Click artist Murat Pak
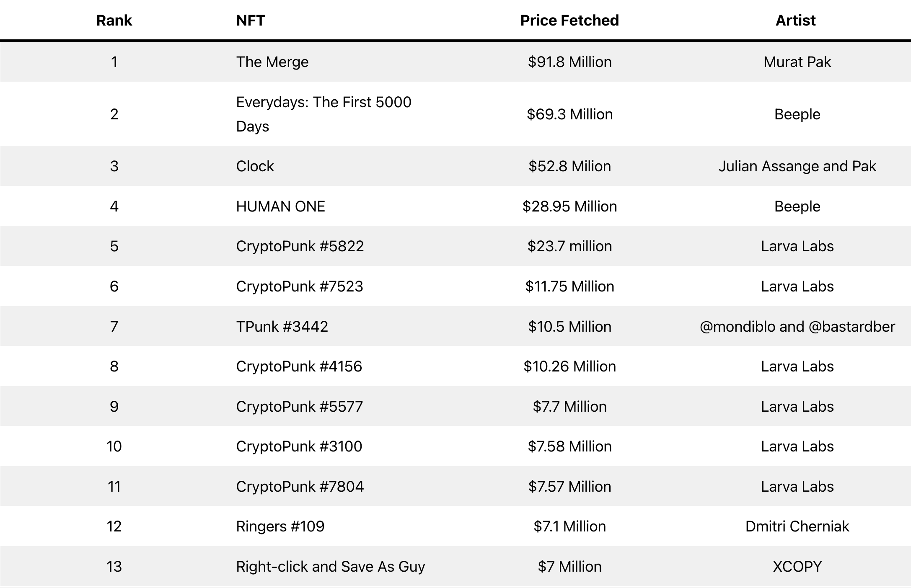Viewport: 911px width, 588px height. pyautogui.click(x=797, y=62)
